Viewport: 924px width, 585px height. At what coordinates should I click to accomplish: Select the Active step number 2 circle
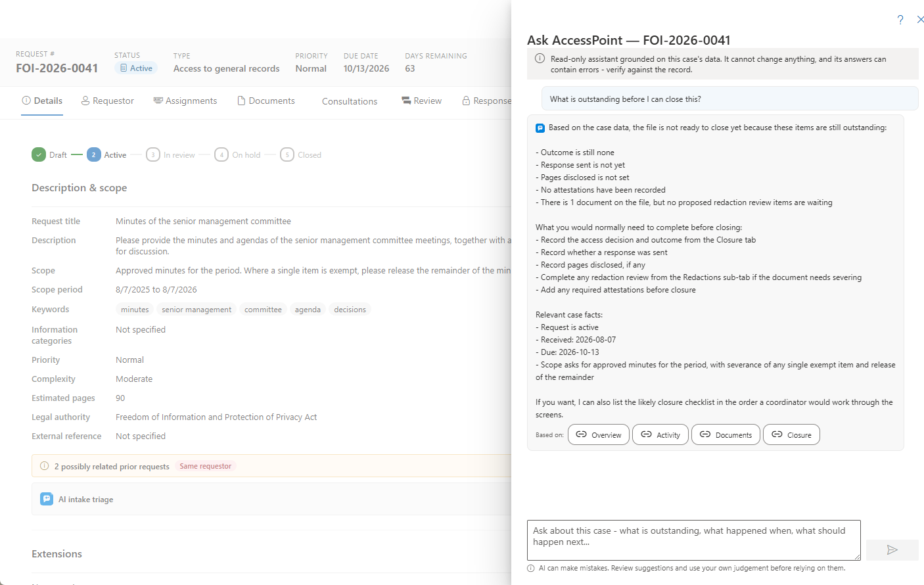coord(93,155)
